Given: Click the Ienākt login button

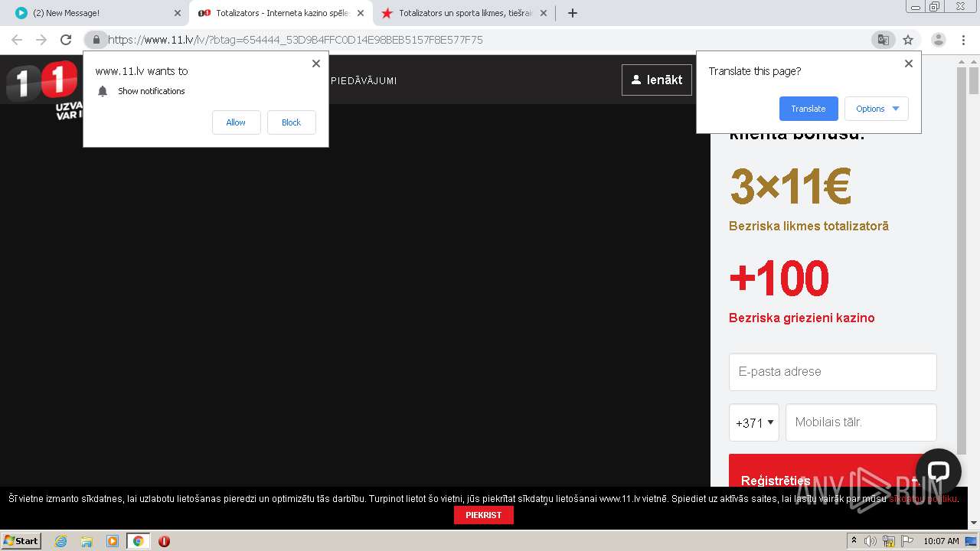Looking at the screenshot, I should click(x=657, y=80).
